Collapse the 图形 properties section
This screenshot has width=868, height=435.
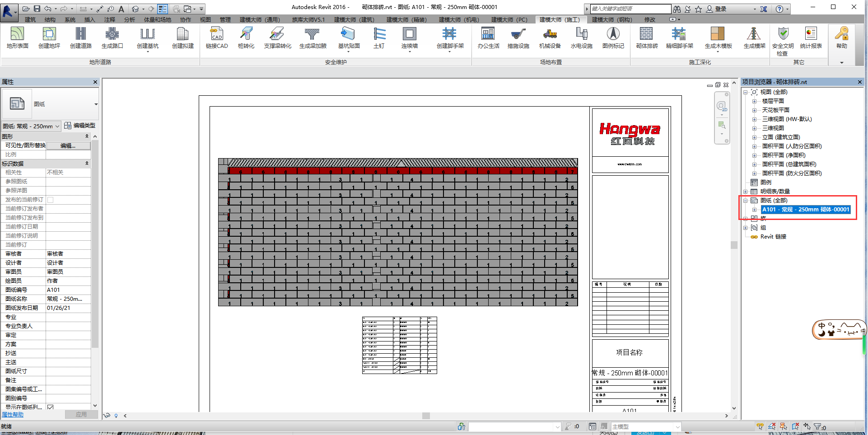click(87, 136)
